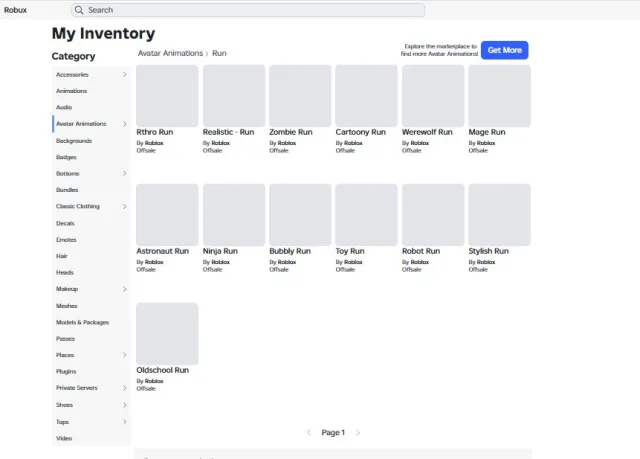Choose the Avatar Animations category
The height and width of the screenshot is (459, 640).
tap(81, 124)
